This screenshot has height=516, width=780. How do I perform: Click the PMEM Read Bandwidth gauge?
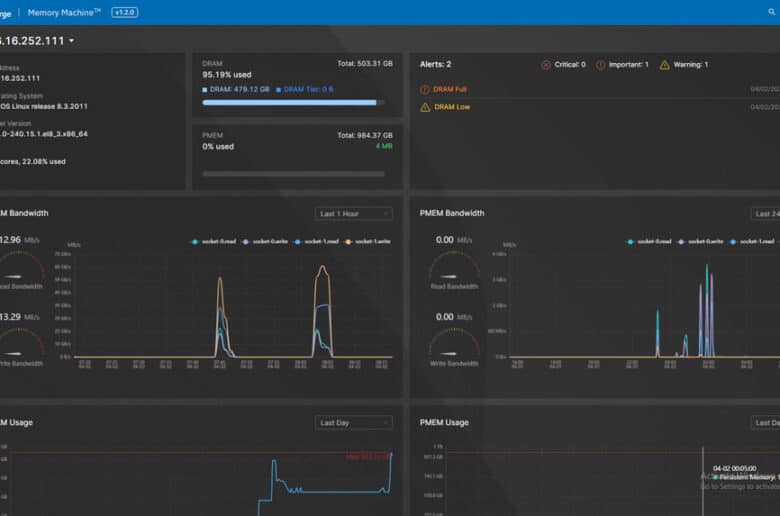tap(454, 266)
